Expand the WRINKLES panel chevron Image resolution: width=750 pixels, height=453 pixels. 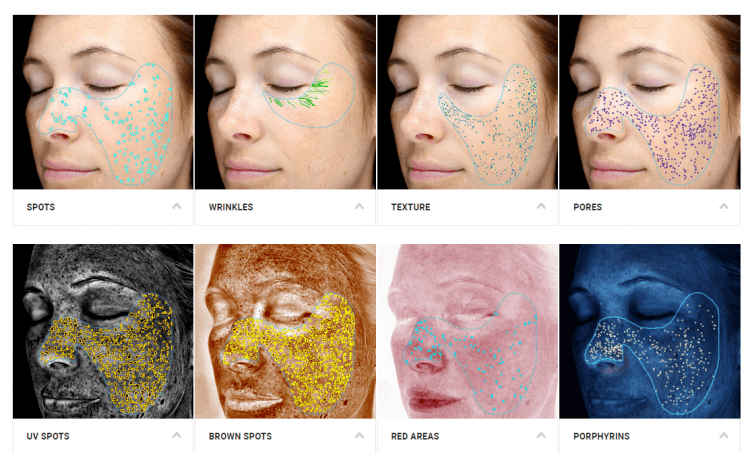coord(359,206)
